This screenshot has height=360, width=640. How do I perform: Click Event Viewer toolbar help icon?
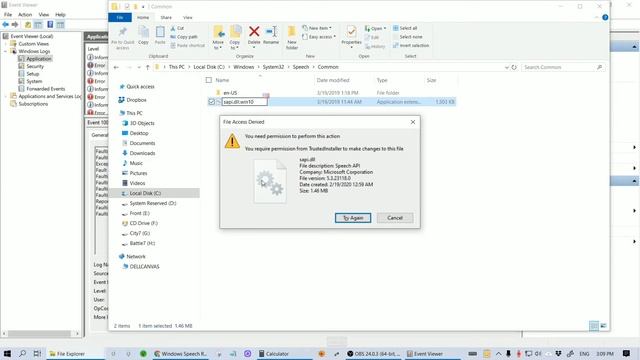[50, 25]
